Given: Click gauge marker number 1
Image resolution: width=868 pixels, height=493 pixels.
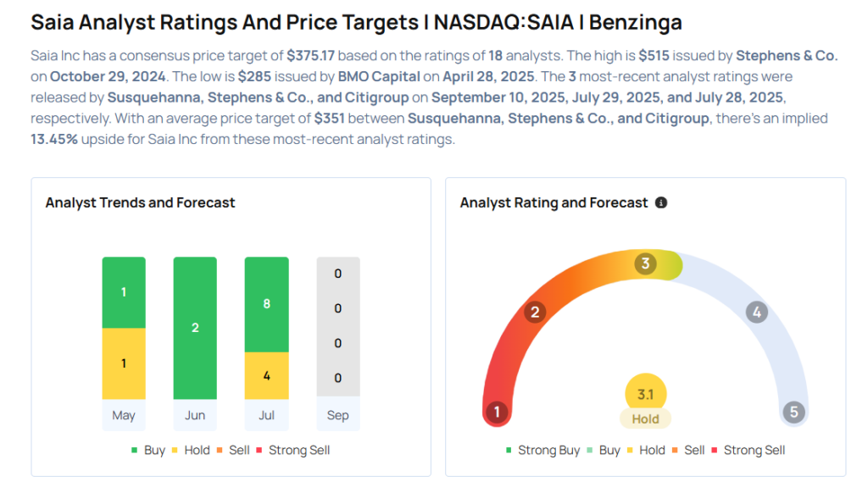Looking at the screenshot, I should tap(497, 413).
